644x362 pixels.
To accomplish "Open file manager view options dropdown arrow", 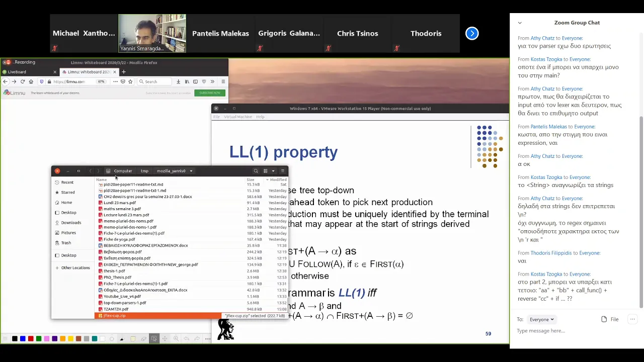I will (x=273, y=171).
